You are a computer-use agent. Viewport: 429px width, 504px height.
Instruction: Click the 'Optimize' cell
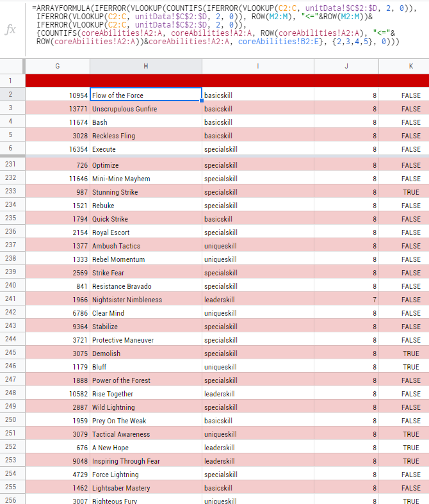146,165
